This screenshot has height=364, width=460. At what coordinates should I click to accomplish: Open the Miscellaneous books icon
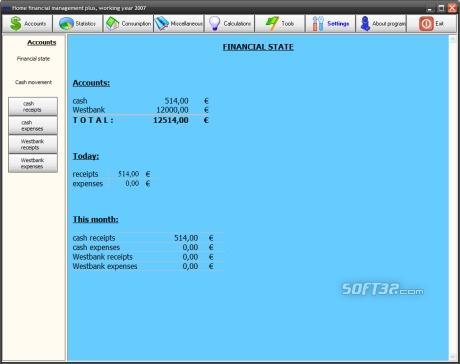[162, 24]
